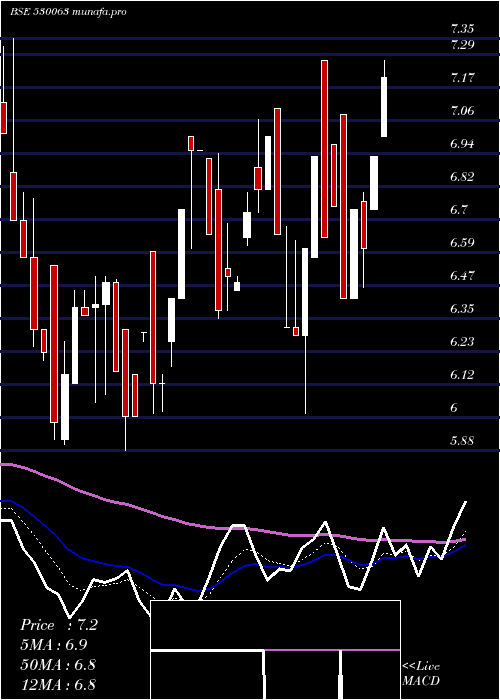Click the 6.23 price axis label

pyautogui.click(x=462, y=342)
